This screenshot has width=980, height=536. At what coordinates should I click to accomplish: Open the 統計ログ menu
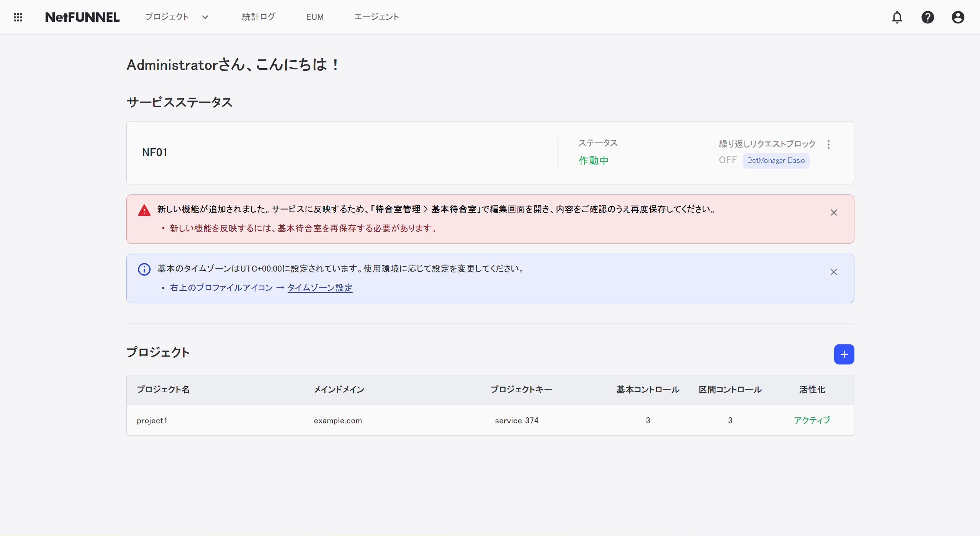(258, 17)
